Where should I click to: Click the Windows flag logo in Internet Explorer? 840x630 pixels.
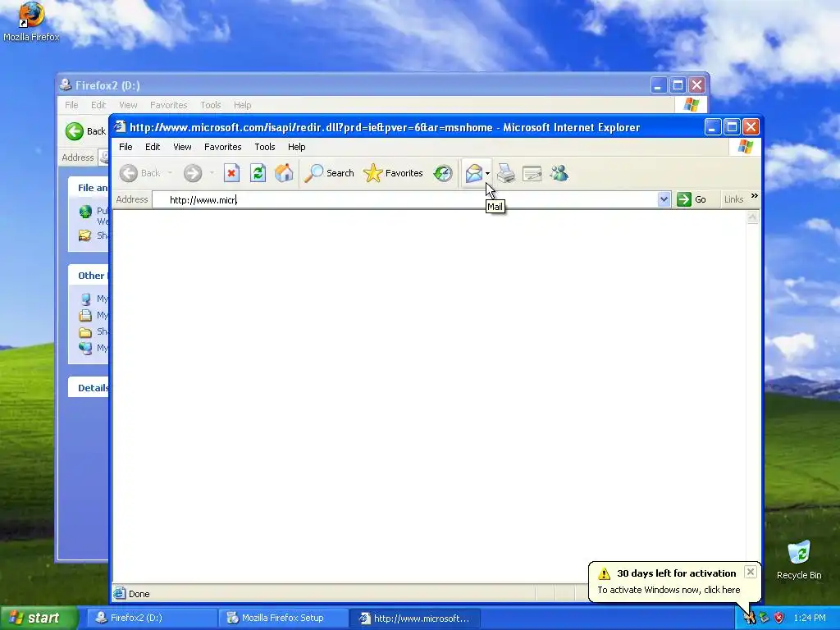point(745,146)
